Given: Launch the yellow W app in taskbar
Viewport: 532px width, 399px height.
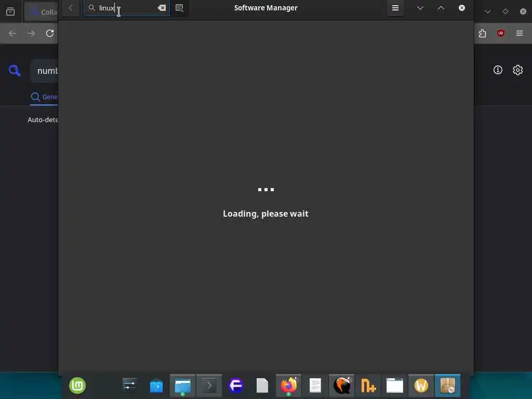Looking at the screenshot, I should pyautogui.click(x=421, y=386).
